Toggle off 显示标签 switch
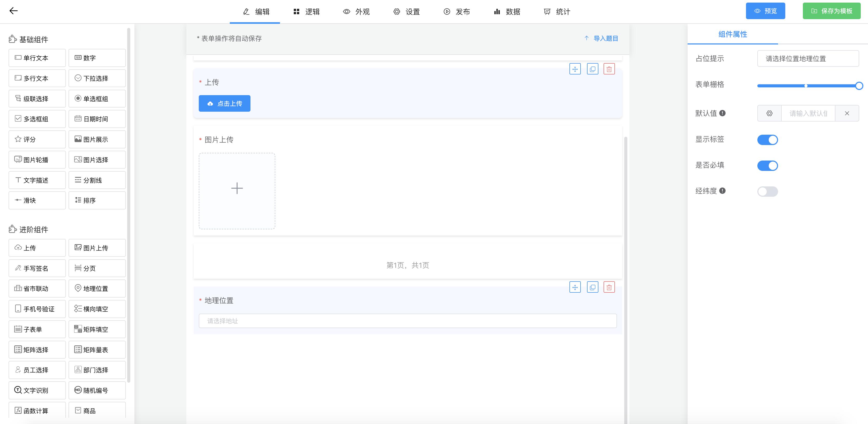 tap(768, 140)
